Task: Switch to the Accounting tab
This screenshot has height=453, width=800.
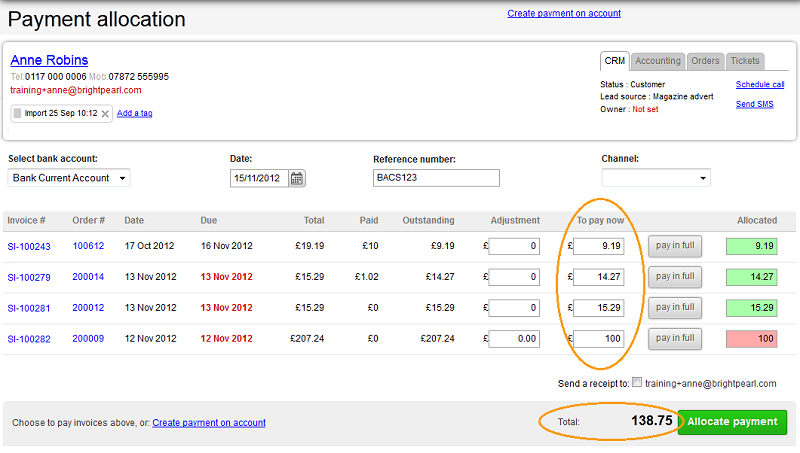Action: [x=658, y=61]
